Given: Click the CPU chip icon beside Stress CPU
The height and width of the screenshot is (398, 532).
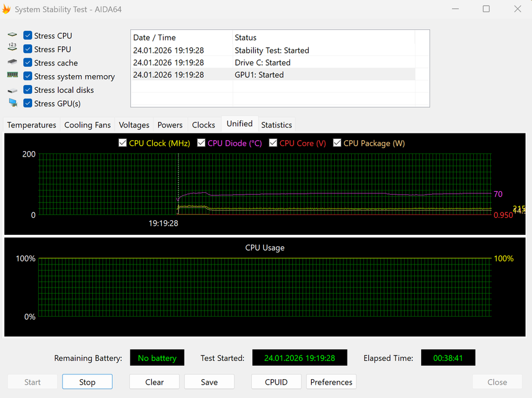Looking at the screenshot, I should coord(12,36).
